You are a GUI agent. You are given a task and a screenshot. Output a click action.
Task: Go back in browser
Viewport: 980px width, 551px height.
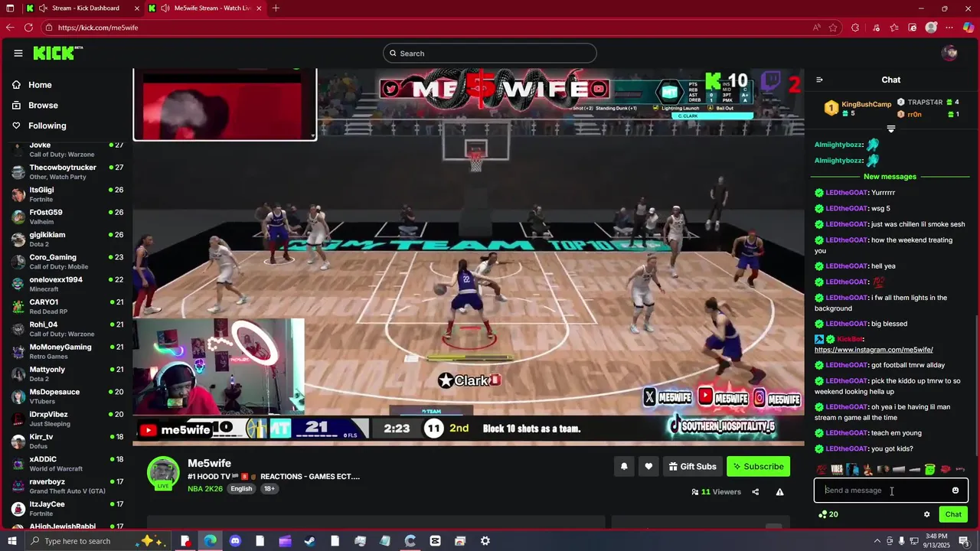(x=10, y=28)
